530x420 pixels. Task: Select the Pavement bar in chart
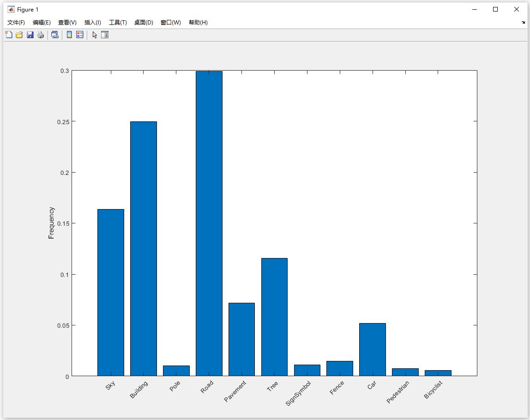tap(241, 339)
